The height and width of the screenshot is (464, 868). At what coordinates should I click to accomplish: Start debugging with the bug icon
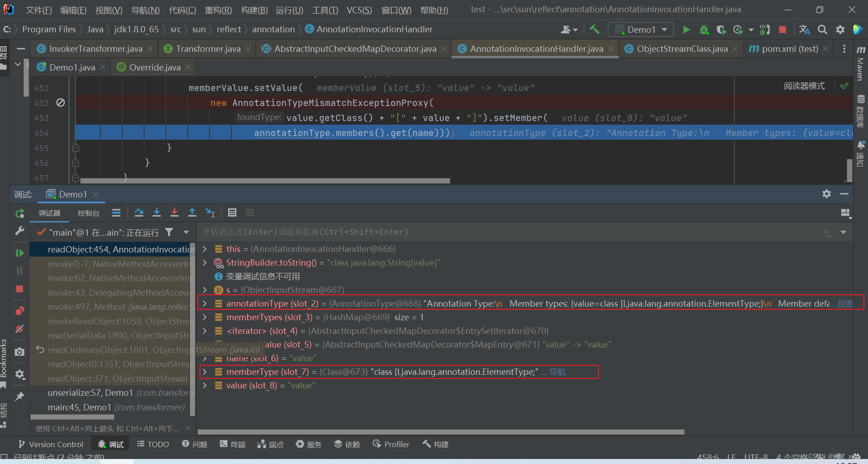pos(704,30)
